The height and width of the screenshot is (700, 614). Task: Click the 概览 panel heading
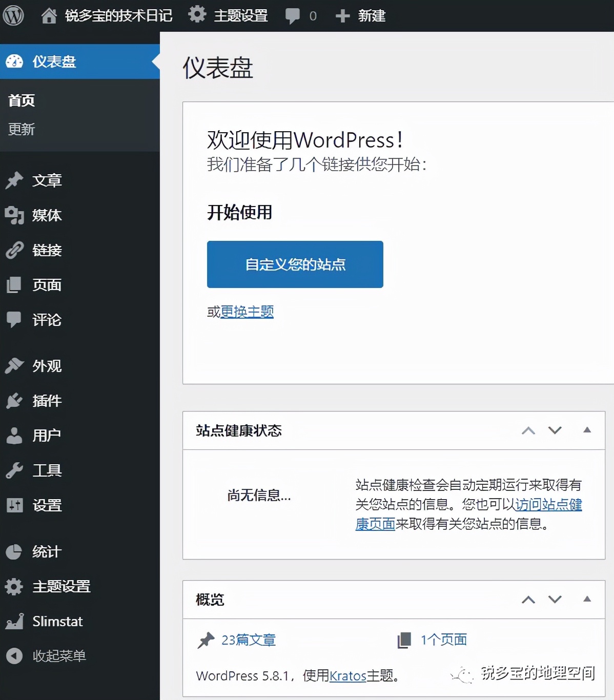pos(210,600)
